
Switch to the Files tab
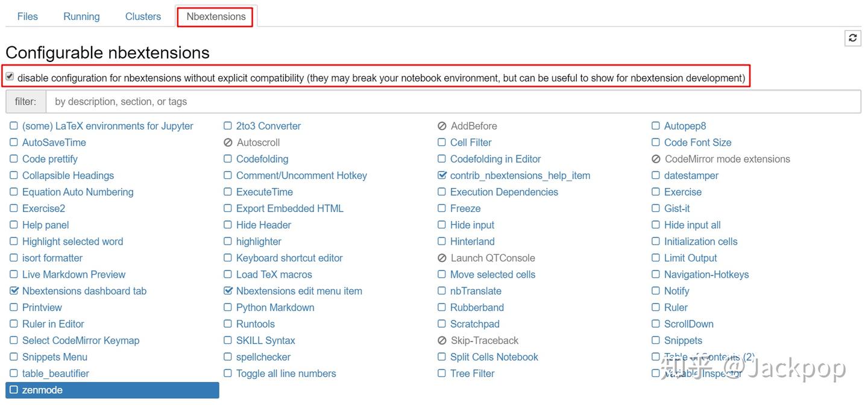click(x=28, y=16)
